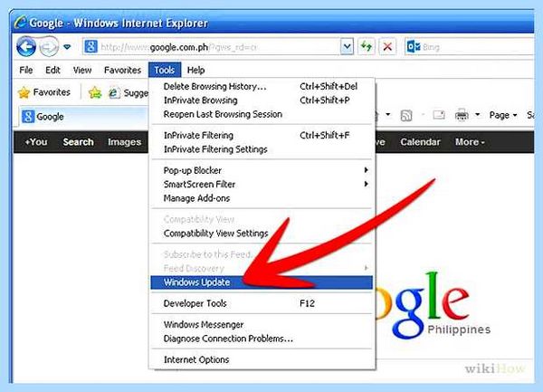The width and height of the screenshot is (543, 392).
Task: Click the Add to Favorites Bar star icon
Action: tap(95, 92)
